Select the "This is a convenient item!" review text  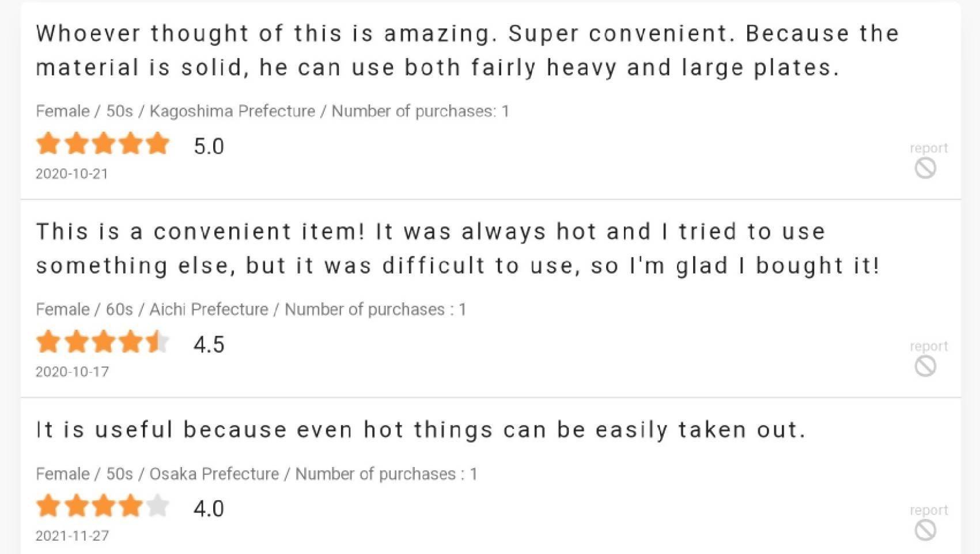[457, 249]
